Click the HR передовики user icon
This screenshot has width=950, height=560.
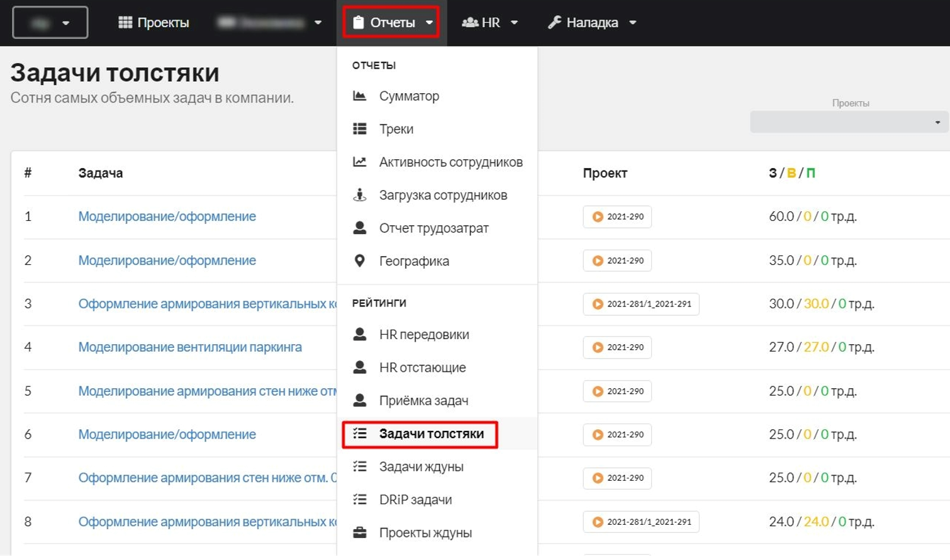pos(360,334)
